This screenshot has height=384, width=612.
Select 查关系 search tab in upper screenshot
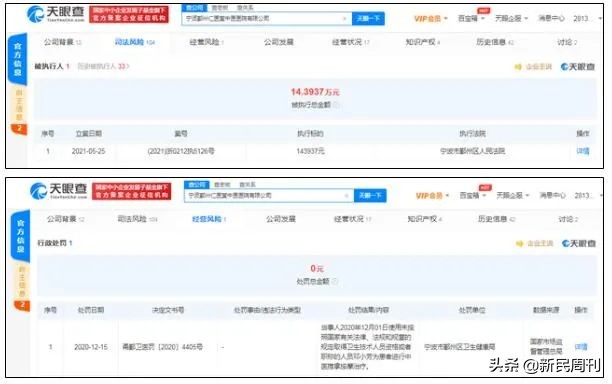(245, 8)
